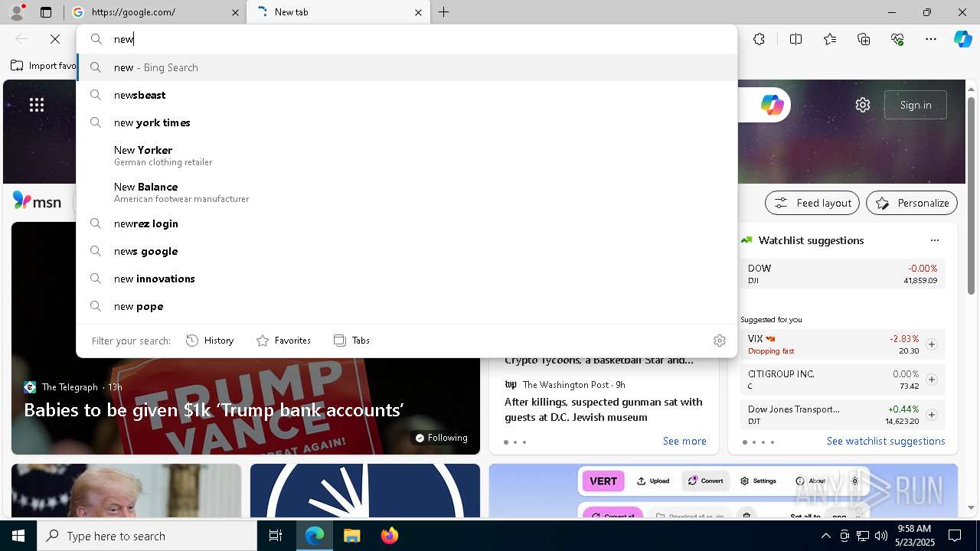
Task: Click the See more news link
Action: (684, 441)
